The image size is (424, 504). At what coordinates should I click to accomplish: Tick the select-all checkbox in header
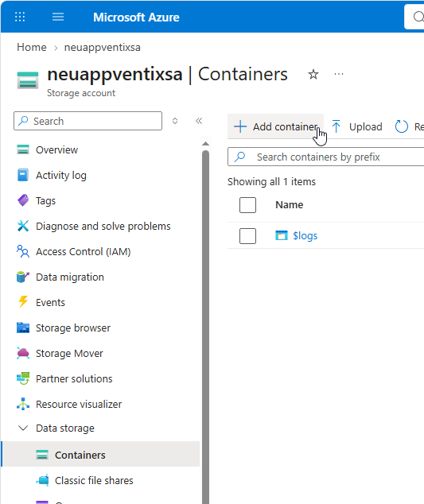click(247, 205)
